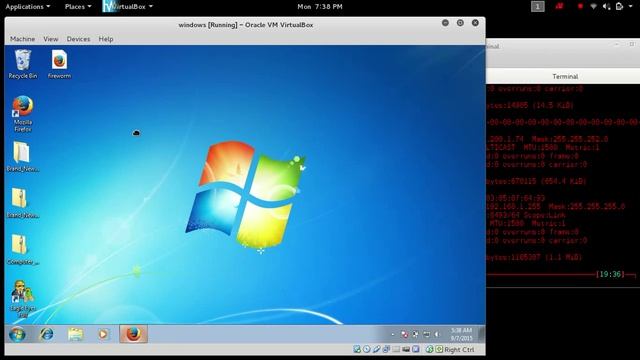Click the Windows volume tray icon
This screenshot has width=640, height=360.
(x=437, y=334)
